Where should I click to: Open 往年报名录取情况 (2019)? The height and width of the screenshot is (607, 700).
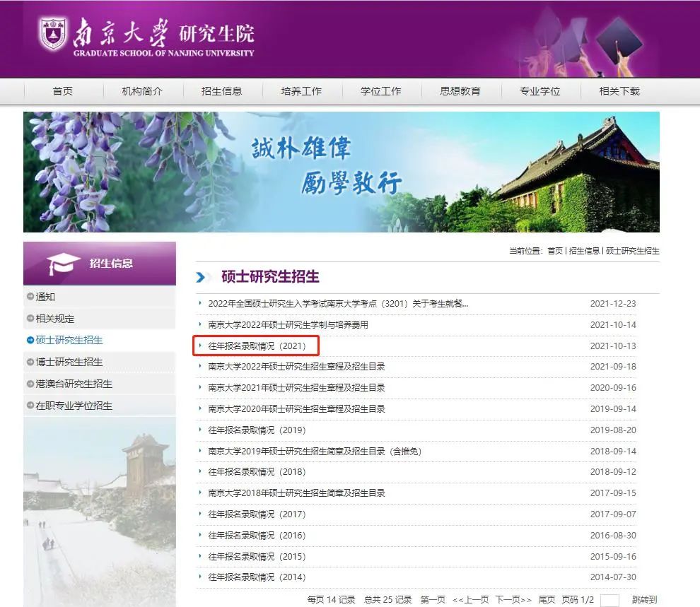click(x=257, y=430)
